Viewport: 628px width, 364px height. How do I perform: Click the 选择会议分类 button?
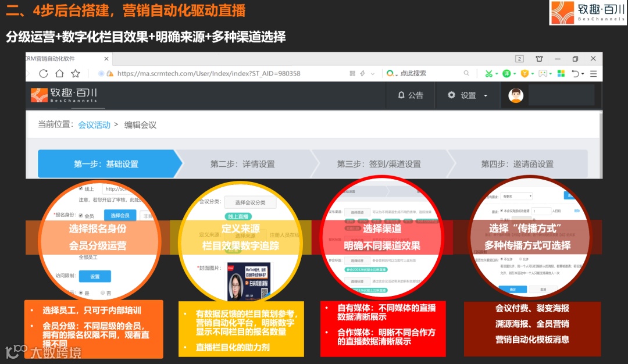(x=250, y=202)
